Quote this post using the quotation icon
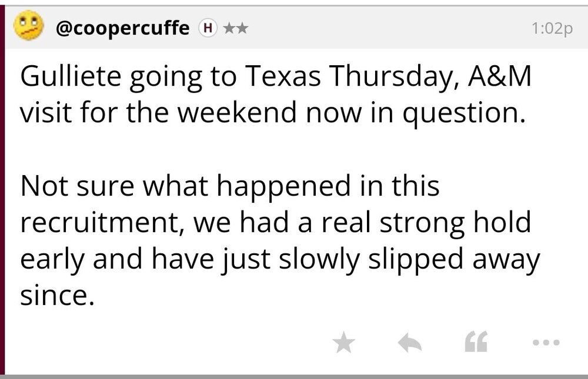The height and width of the screenshot is (379, 588). [476, 342]
